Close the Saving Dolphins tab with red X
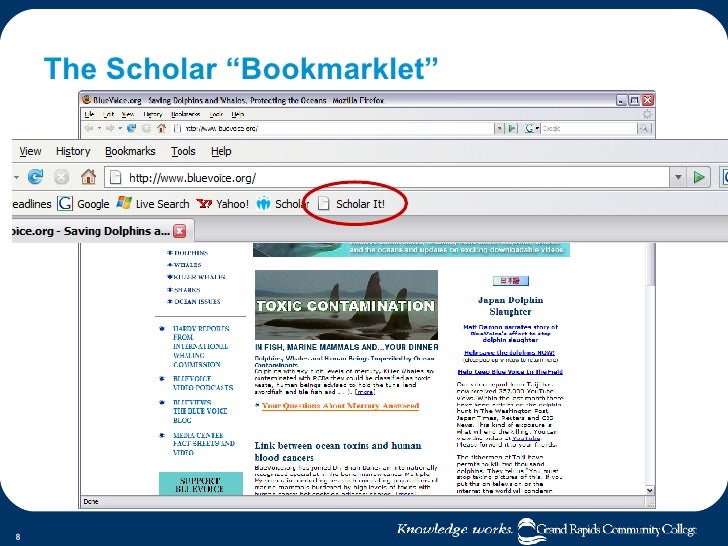This screenshot has width=728, height=546. coord(180,231)
